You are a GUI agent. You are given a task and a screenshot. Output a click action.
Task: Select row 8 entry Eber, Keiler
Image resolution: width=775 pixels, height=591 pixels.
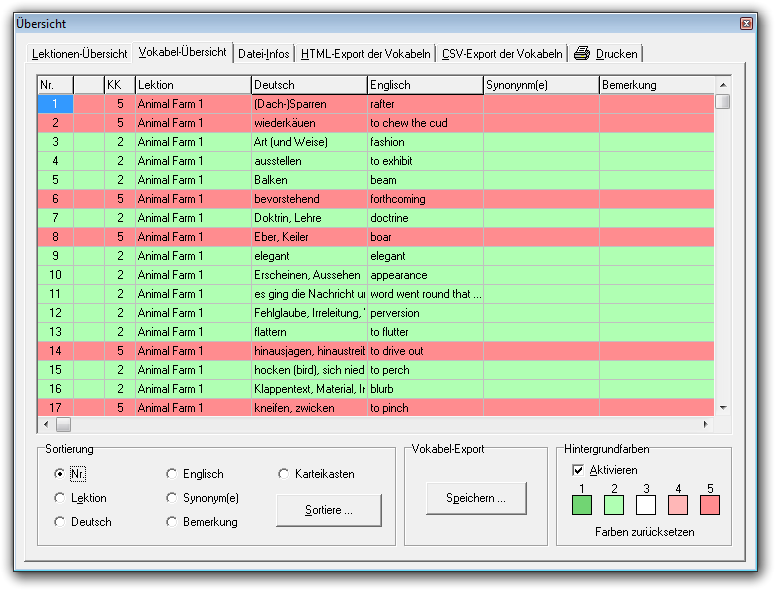[308, 237]
